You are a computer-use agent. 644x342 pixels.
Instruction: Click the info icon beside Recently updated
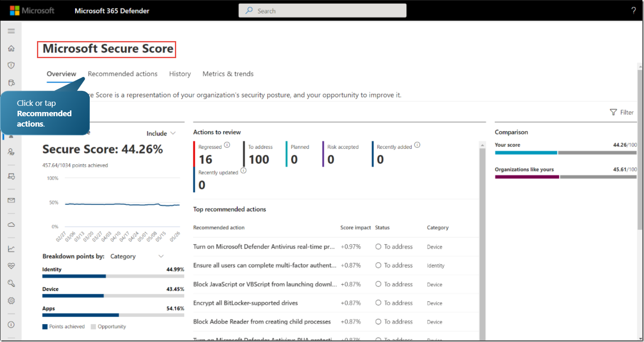(x=243, y=171)
